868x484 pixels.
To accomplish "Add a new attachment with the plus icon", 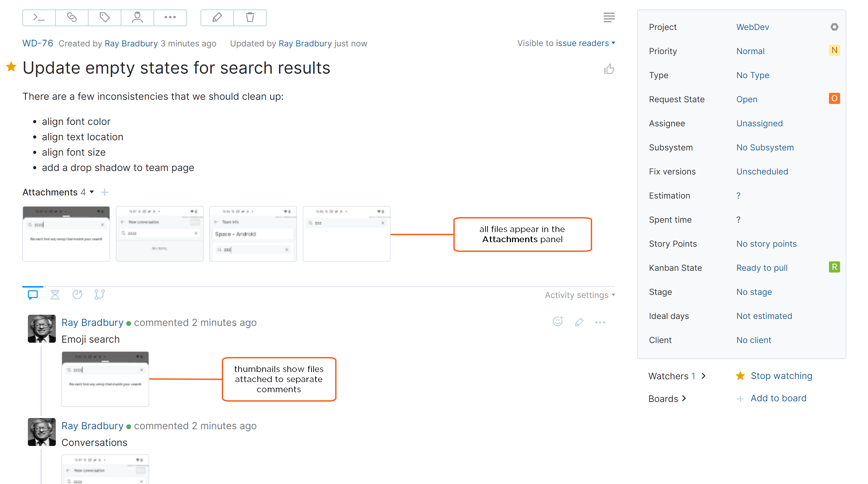I will pyautogui.click(x=104, y=192).
